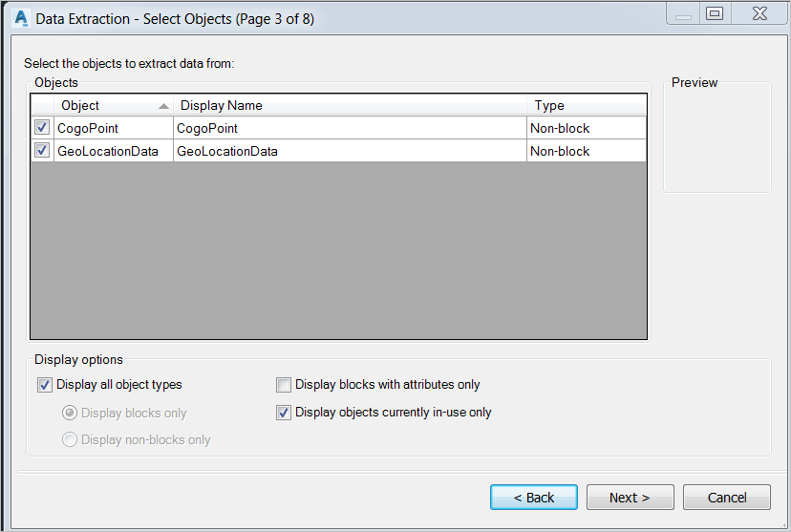Select the CogoPoint display name cell
791x532 pixels.
click(x=350, y=128)
